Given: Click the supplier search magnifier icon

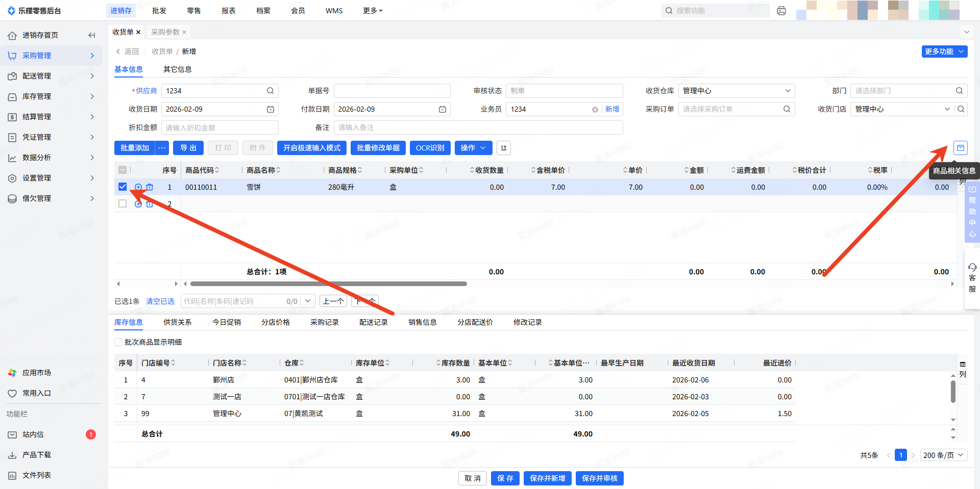Looking at the screenshot, I should (270, 91).
